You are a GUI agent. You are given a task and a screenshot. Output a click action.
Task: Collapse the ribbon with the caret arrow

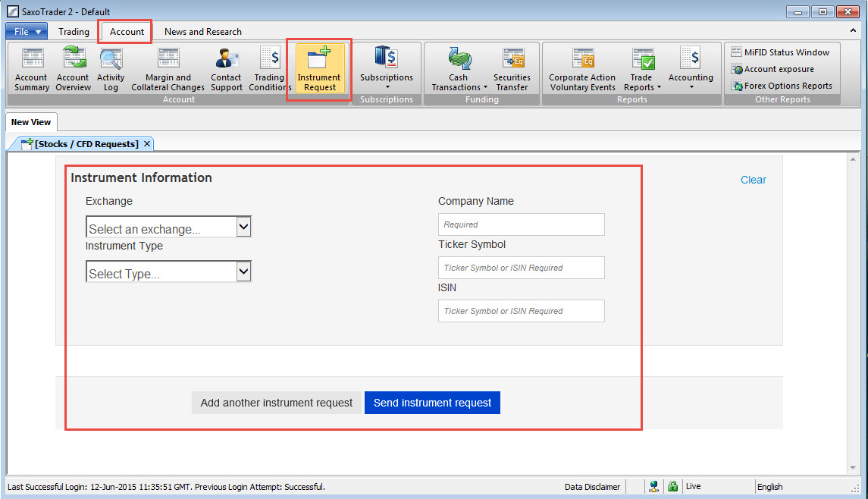853,30
